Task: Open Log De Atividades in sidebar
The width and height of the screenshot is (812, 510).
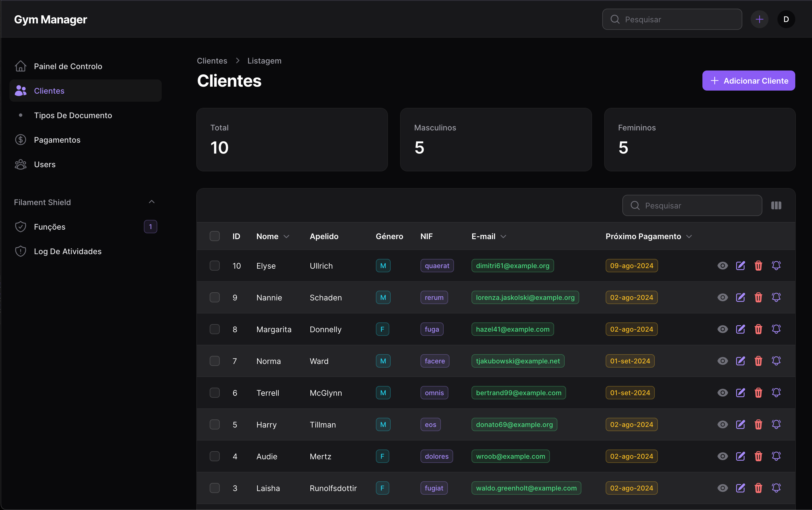Action: click(85, 251)
